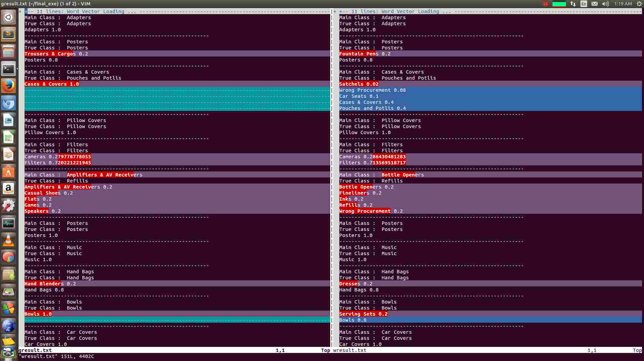Screen dimensions: 644x361
Task: Open the Ubuntu Dash search launcher
Action: coord(8,17)
